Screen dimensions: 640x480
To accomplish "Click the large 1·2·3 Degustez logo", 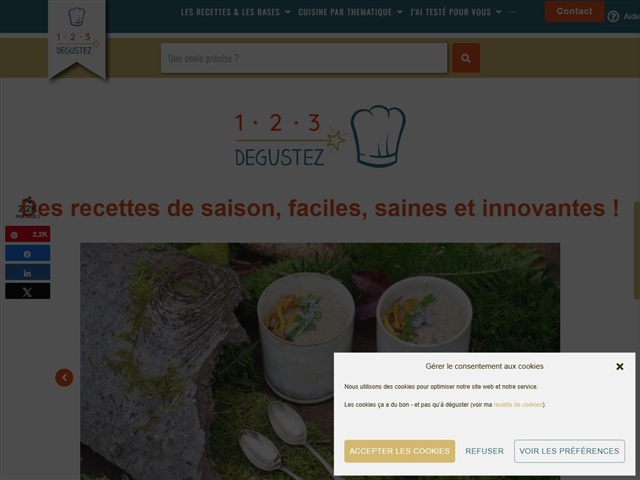I will [x=320, y=136].
